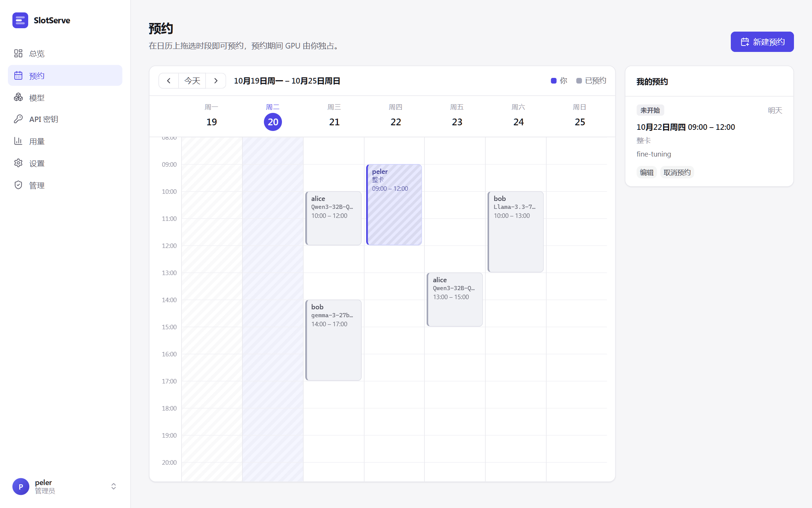Viewport: 812px width, 508px height.
Task: Go to previous week with left chevron
Action: [x=169, y=81]
